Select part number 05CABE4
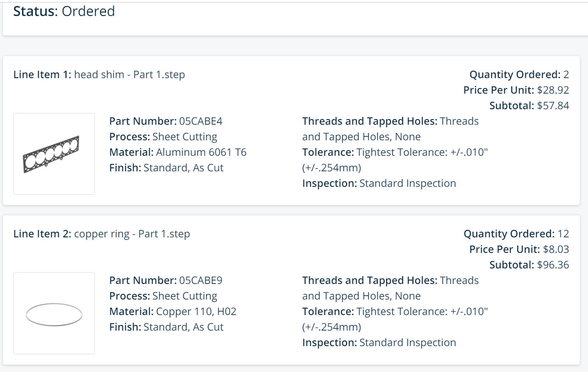The height and width of the screenshot is (372, 588). [200, 121]
